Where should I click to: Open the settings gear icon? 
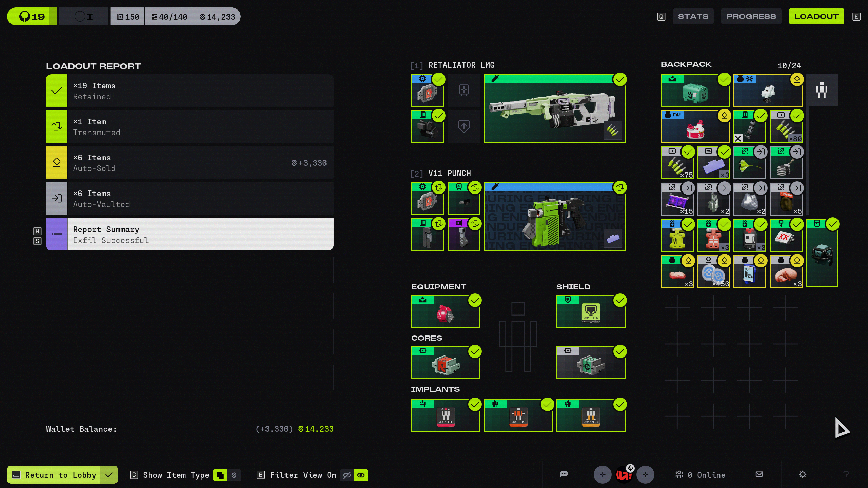pos(803,474)
